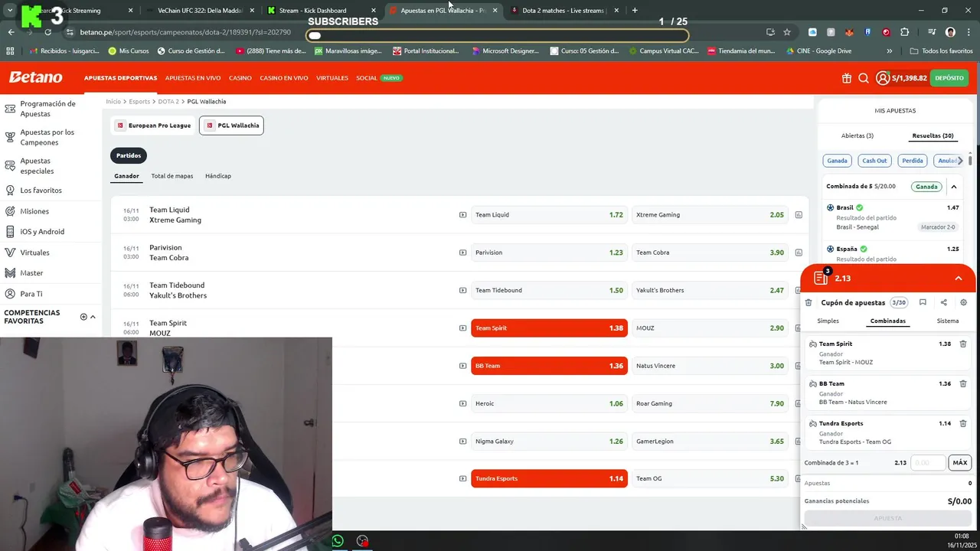
Task: Collapse Competencias Favoritas section
Action: point(93,317)
